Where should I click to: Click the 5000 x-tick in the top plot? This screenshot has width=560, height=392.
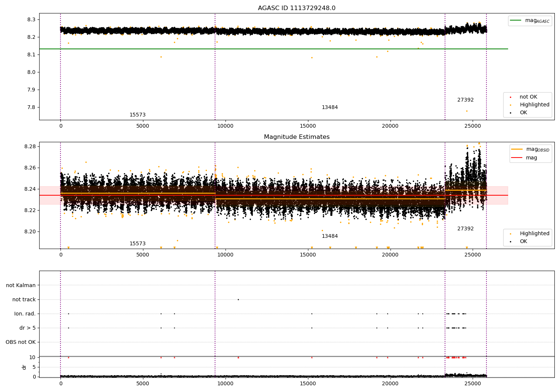coord(143,126)
